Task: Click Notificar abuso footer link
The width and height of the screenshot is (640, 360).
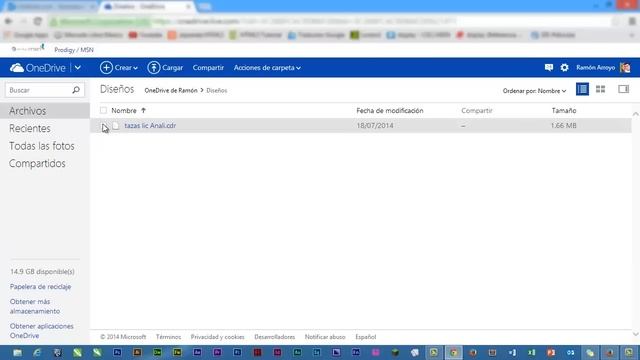Action: (325, 337)
